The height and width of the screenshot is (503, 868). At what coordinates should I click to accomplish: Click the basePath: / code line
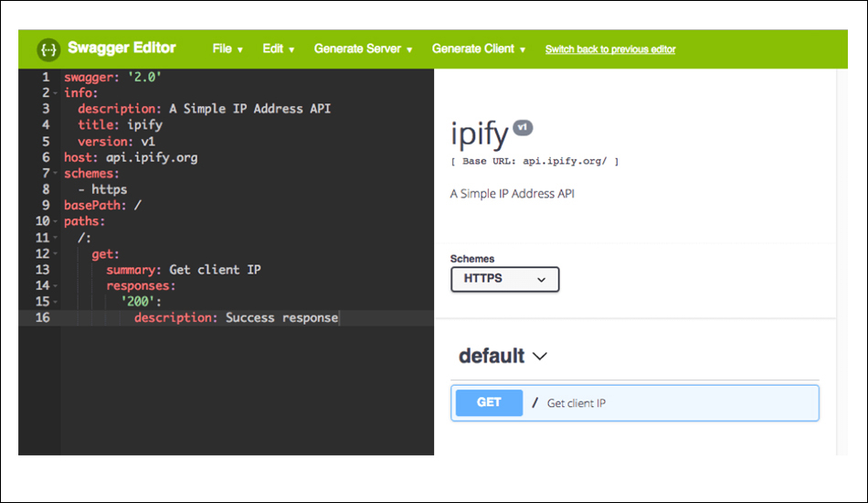pos(102,206)
